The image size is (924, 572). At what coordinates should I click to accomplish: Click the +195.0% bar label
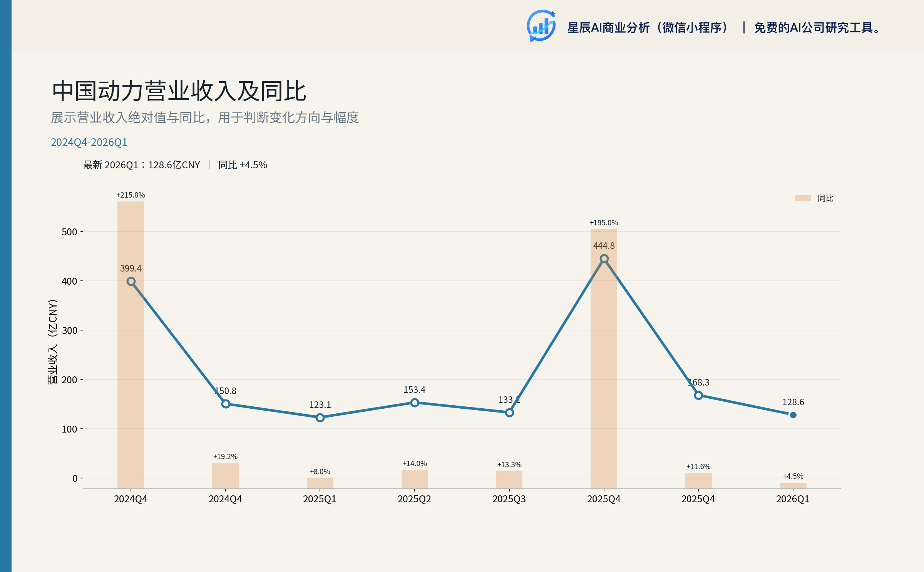click(604, 223)
